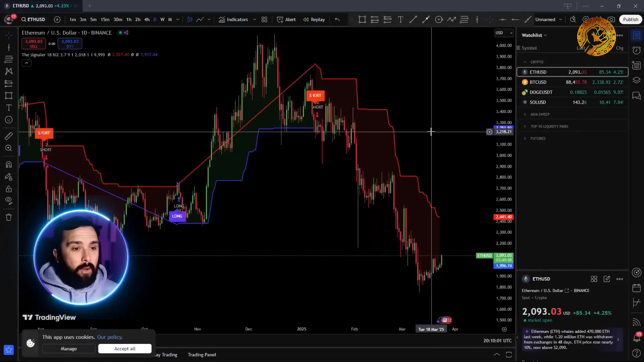Take a chart snapshot with camera icon
The height and width of the screenshot is (362, 644).
pos(611,19)
